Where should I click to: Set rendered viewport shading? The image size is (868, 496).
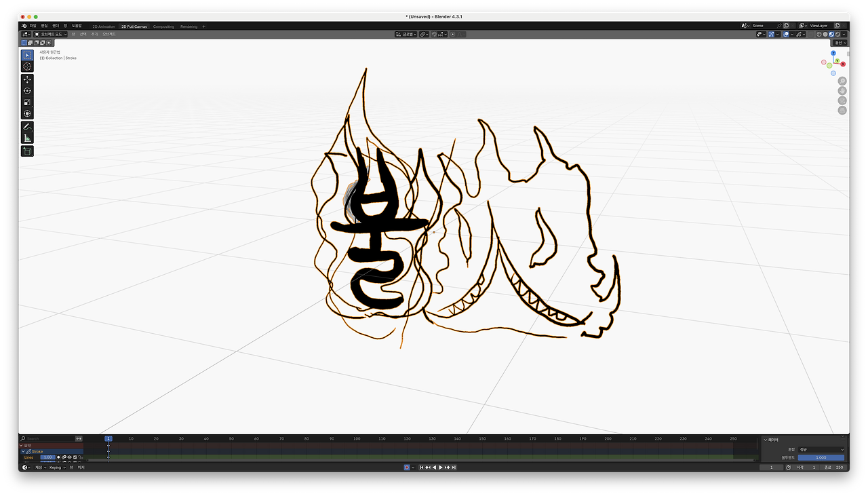[837, 34]
